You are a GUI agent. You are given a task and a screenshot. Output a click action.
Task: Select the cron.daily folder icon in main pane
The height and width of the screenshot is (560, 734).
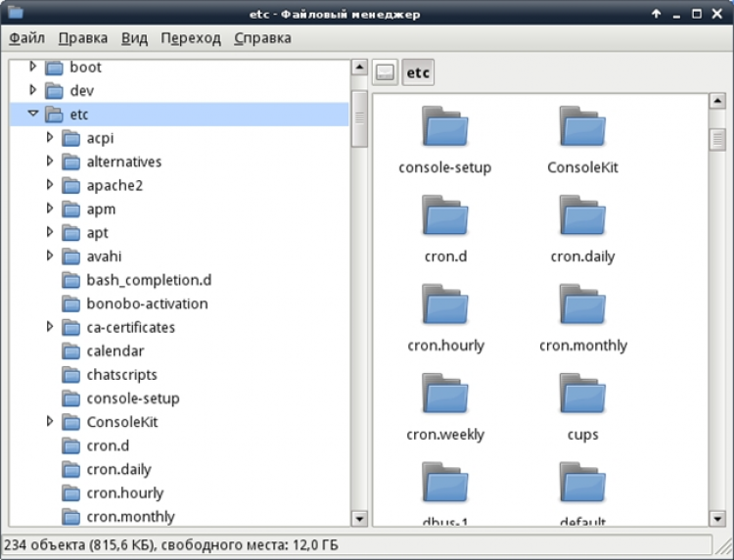(582, 215)
